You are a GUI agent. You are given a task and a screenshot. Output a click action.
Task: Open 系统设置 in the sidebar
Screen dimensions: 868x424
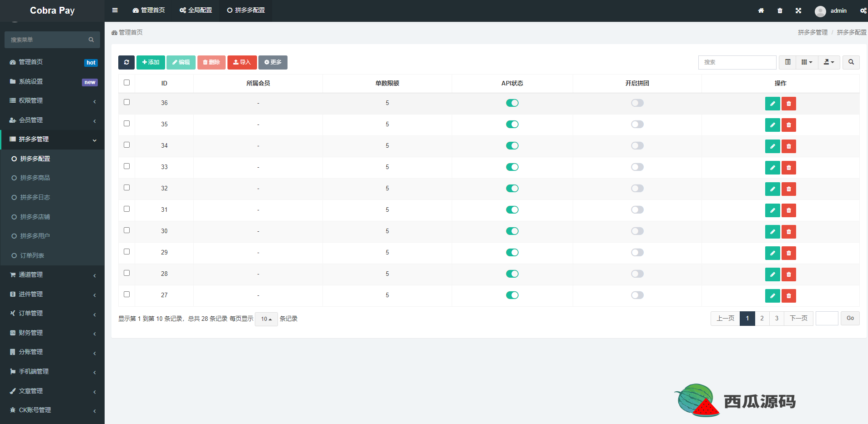pyautogui.click(x=52, y=82)
